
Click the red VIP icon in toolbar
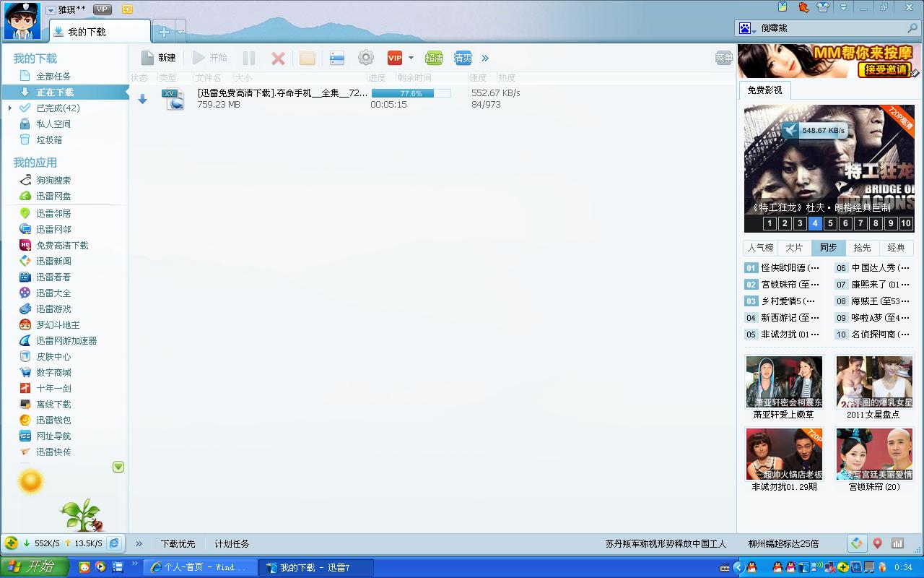[x=395, y=59]
